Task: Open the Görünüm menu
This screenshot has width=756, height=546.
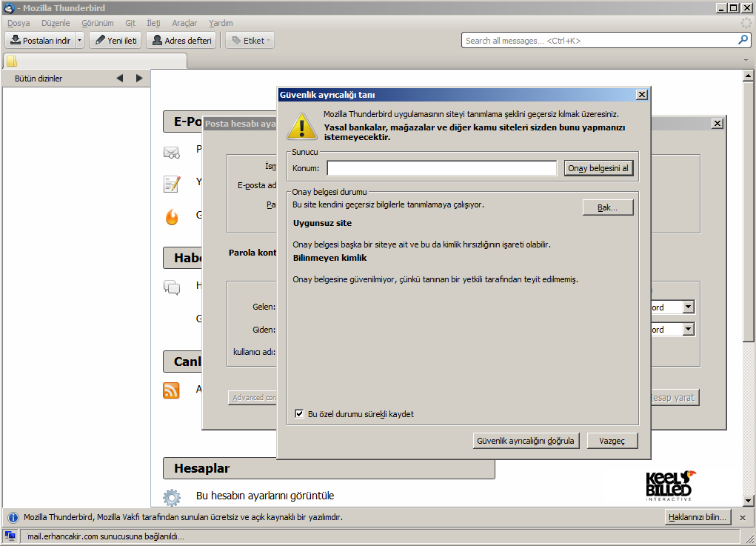Action: click(98, 23)
